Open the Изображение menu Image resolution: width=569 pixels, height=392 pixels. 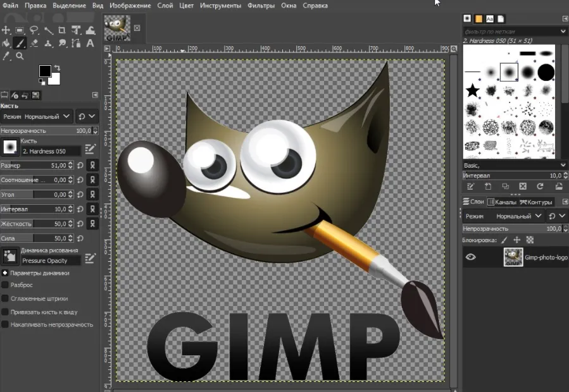point(130,6)
